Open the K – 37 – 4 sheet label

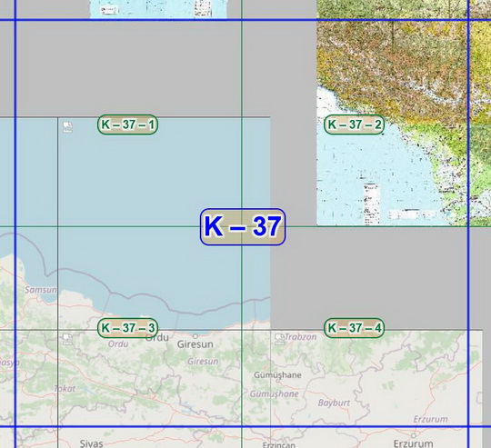355,328
